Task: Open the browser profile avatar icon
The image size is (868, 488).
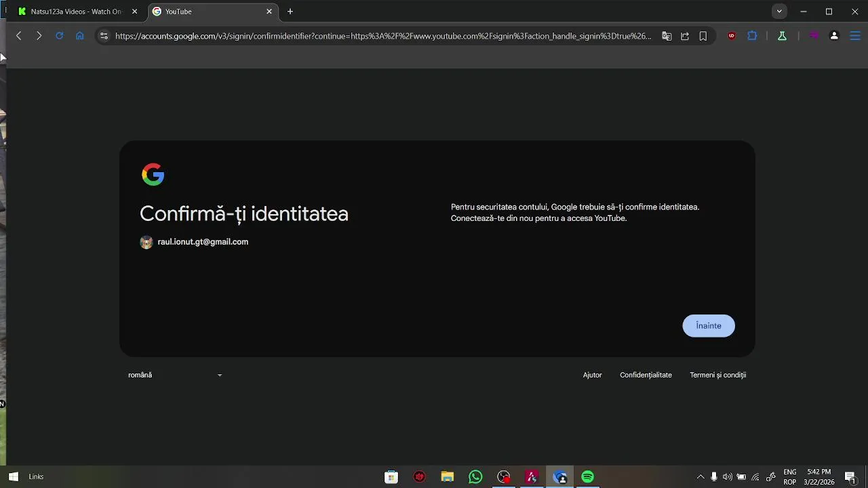Action: tap(834, 36)
